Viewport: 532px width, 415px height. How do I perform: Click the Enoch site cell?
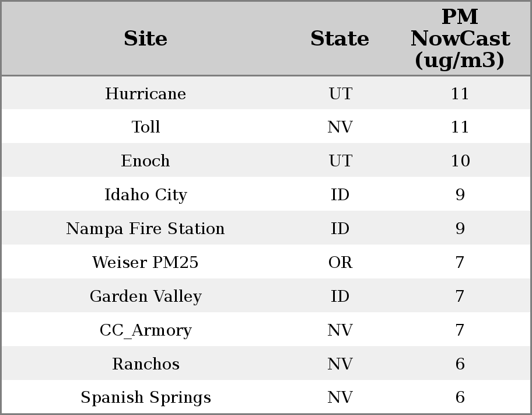tap(145, 161)
